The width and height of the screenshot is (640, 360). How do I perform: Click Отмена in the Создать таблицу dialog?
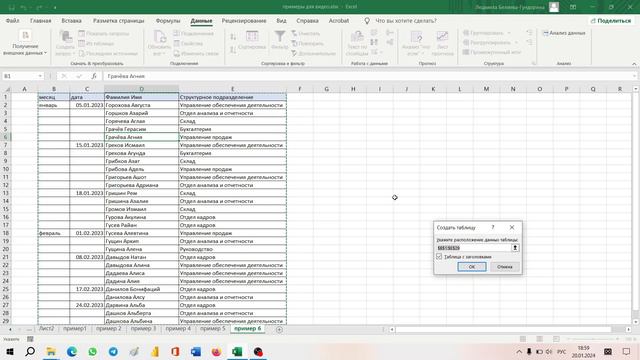point(504,267)
